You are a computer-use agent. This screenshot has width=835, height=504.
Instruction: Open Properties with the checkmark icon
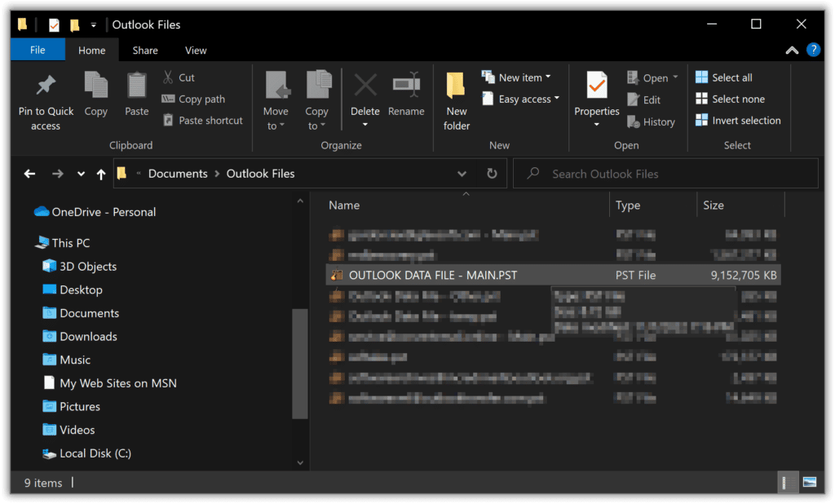tap(596, 86)
